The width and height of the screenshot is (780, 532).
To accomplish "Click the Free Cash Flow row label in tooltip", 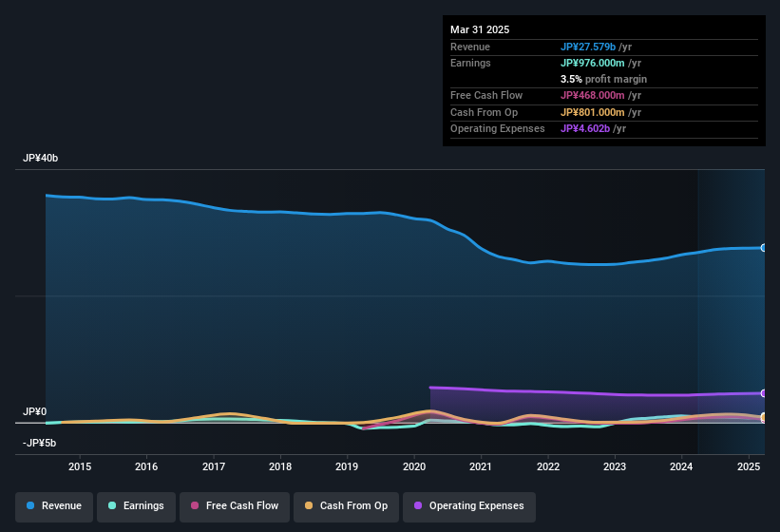I will tap(486, 95).
